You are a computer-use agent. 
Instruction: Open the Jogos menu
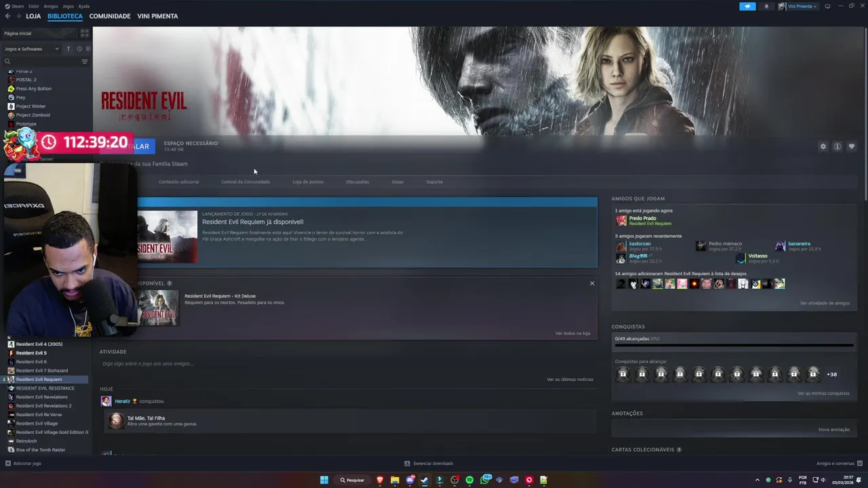(68, 6)
